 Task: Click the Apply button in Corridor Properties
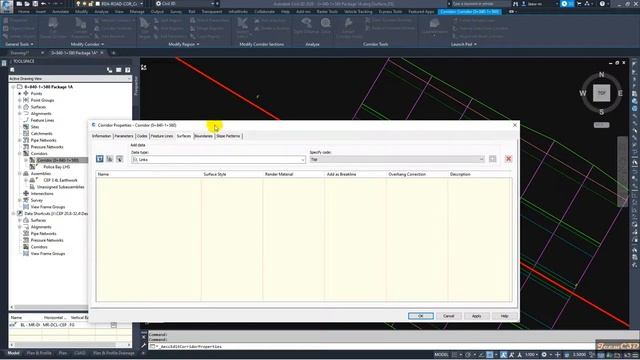pyautogui.click(x=476, y=316)
